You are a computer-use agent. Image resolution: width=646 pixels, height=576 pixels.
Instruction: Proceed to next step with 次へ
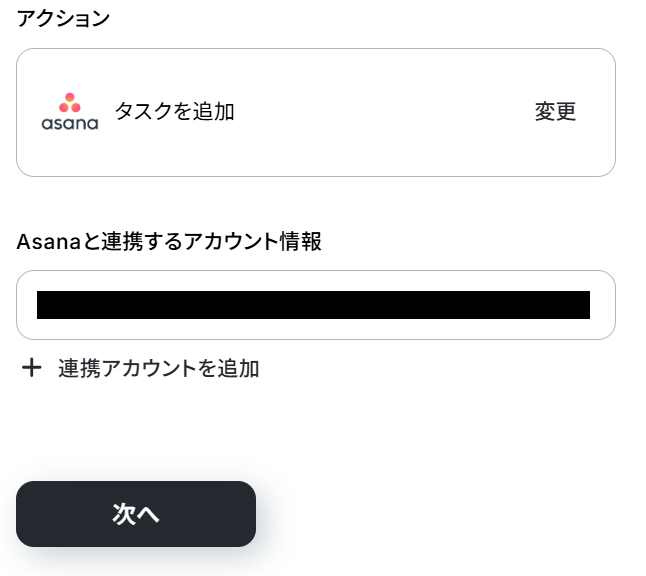(x=136, y=514)
